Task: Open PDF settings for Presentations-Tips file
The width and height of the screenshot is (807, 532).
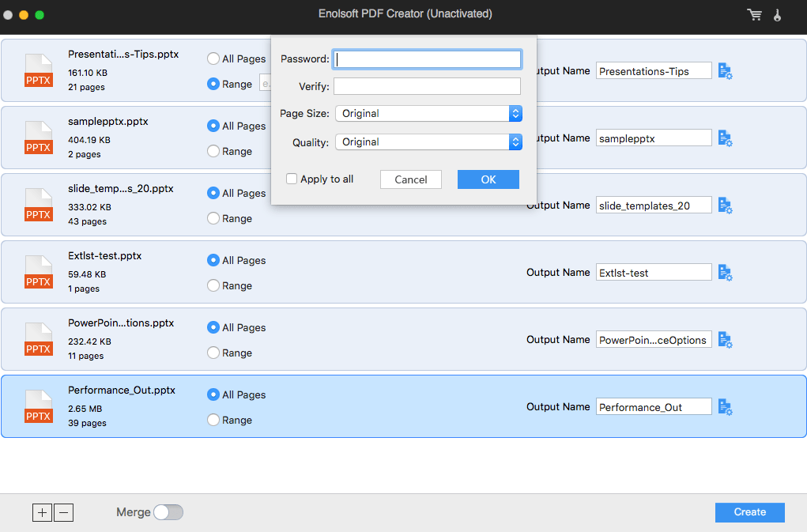Action: [725, 71]
